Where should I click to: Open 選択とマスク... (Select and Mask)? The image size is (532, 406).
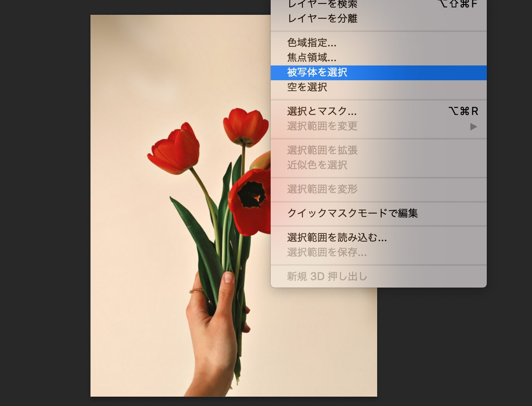point(322,111)
